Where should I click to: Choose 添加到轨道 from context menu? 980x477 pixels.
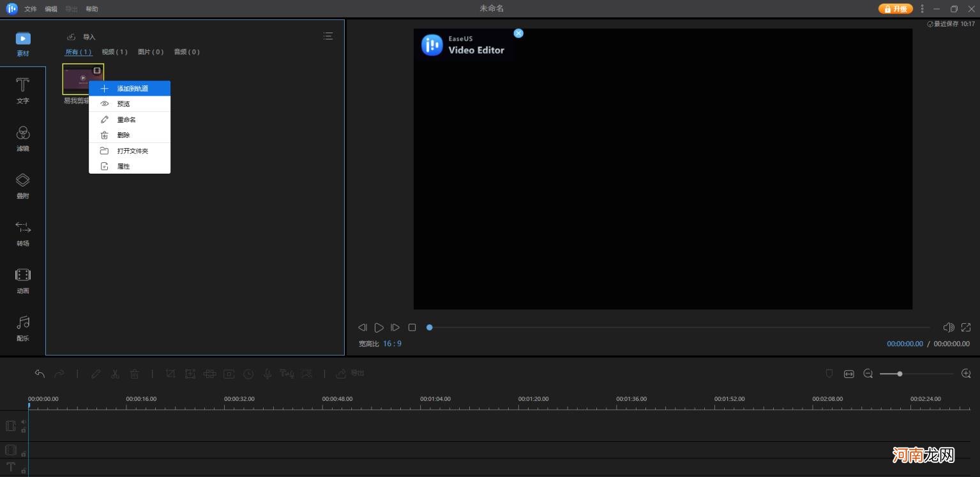tap(130, 88)
